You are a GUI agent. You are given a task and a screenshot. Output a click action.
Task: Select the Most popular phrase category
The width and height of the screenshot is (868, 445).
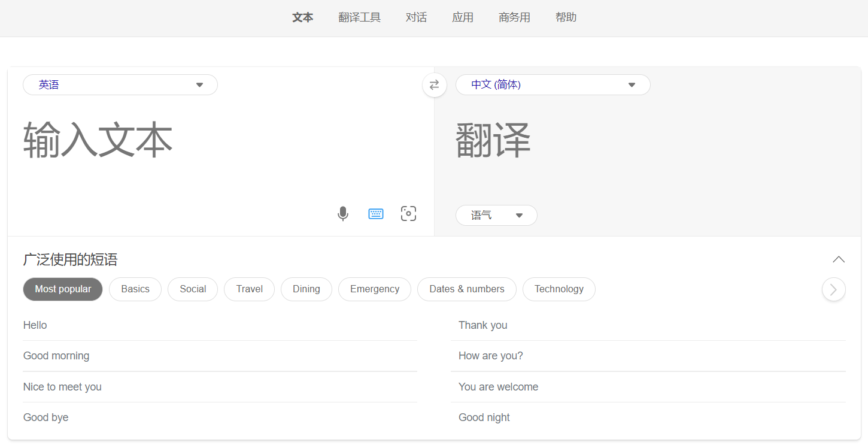[x=63, y=289]
